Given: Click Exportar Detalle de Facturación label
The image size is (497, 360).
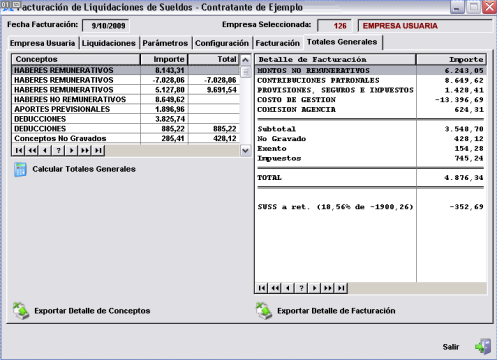Looking at the screenshot, I should [x=336, y=311].
